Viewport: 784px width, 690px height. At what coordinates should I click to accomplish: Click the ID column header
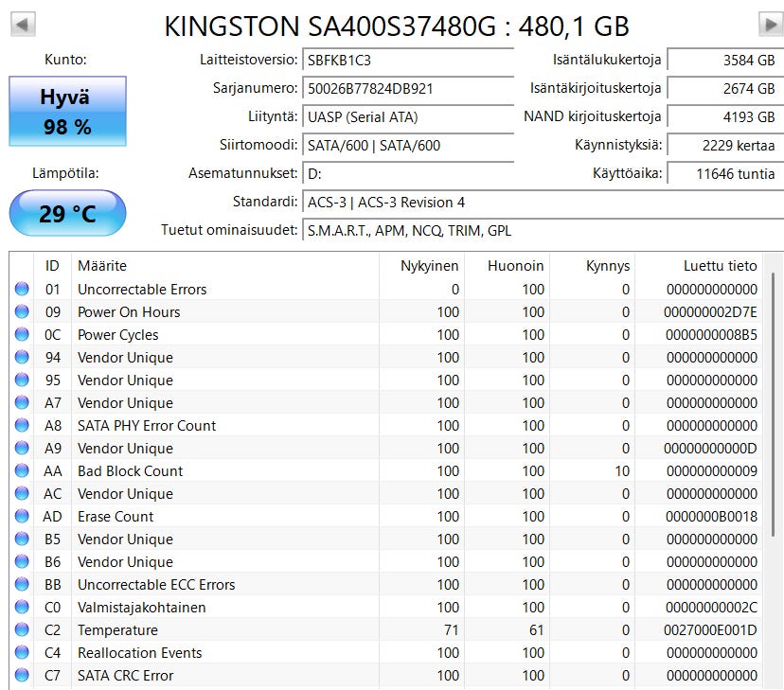(x=52, y=266)
